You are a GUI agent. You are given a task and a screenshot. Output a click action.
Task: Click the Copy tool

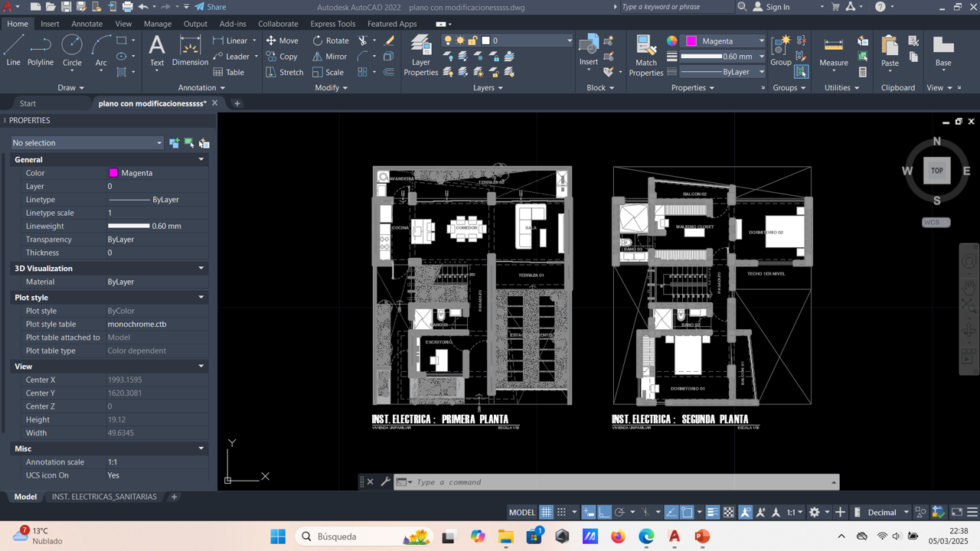pyautogui.click(x=282, y=57)
